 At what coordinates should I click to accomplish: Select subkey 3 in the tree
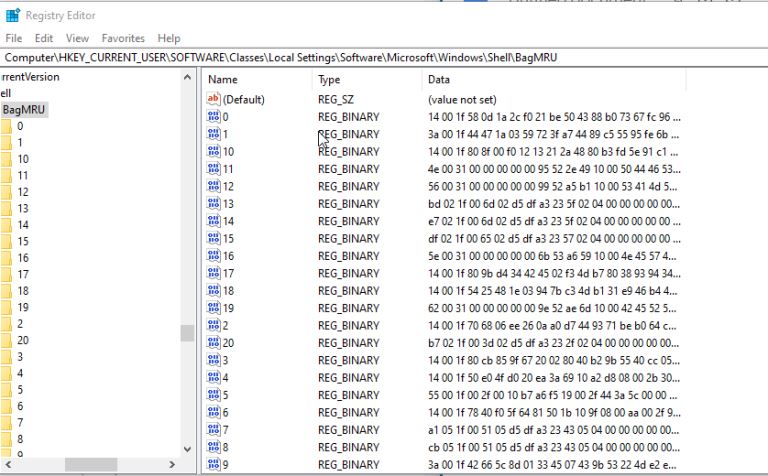[x=20, y=357]
